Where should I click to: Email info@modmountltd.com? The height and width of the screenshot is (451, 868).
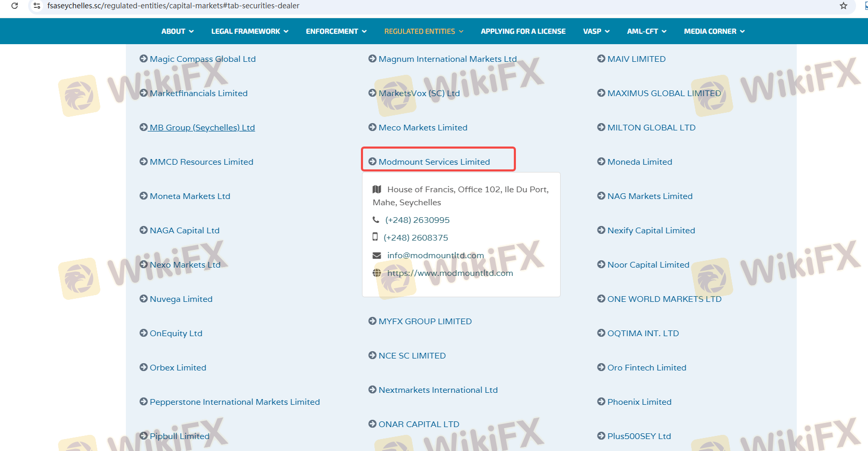click(x=436, y=255)
